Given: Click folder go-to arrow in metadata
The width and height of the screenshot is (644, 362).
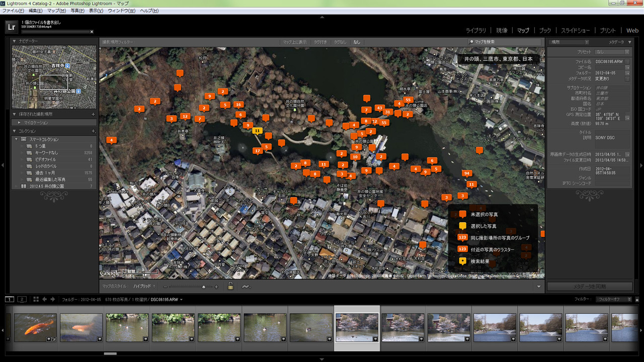Looking at the screenshot, I should click(x=627, y=73).
